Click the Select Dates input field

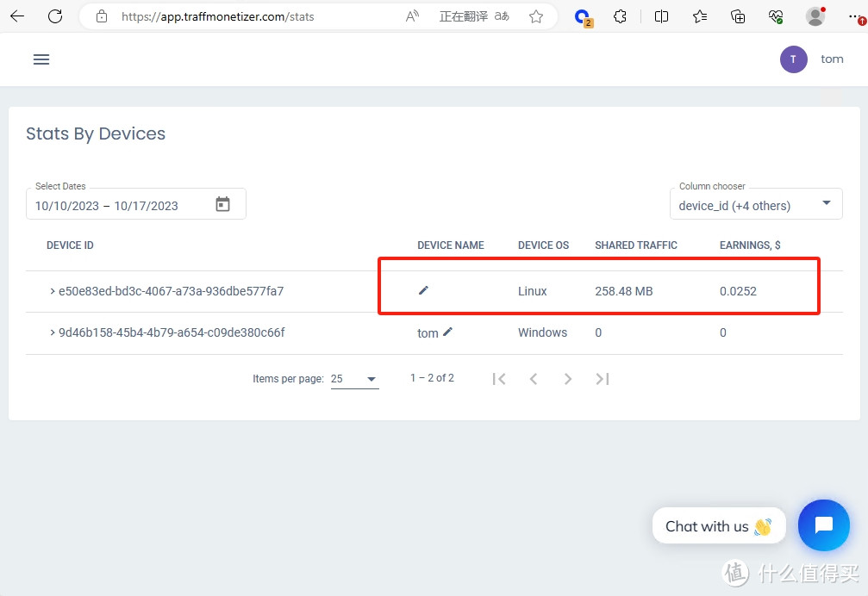(121, 206)
